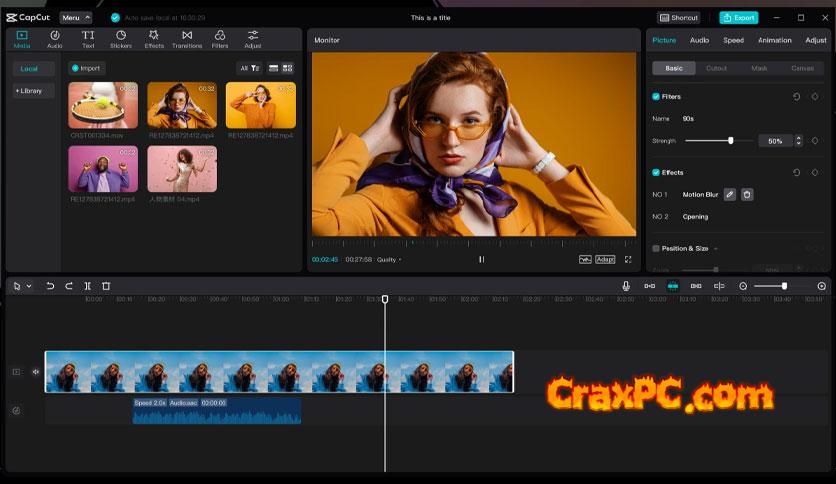Click the split clip tool in timeline toolbar
The image size is (836, 484).
[x=87, y=286]
